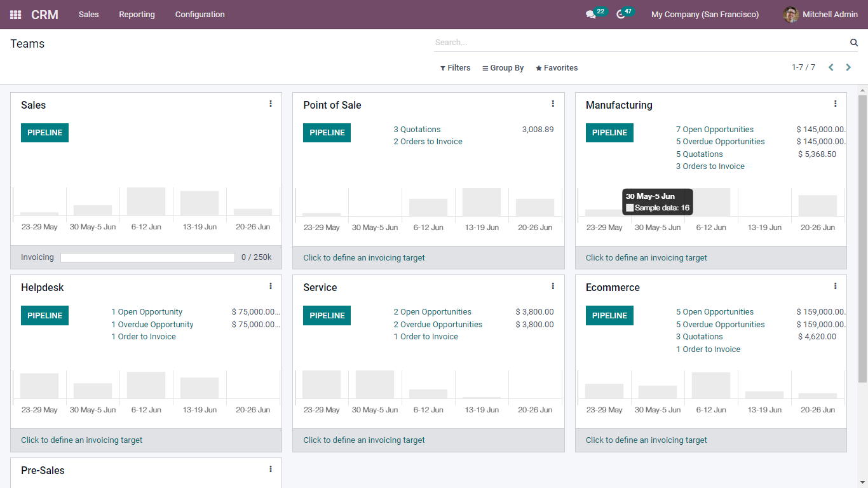Viewport: 868px width, 488px height.
Task: Click 30 May-5 Jun bar in Service chart
Action: click(x=375, y=384)
